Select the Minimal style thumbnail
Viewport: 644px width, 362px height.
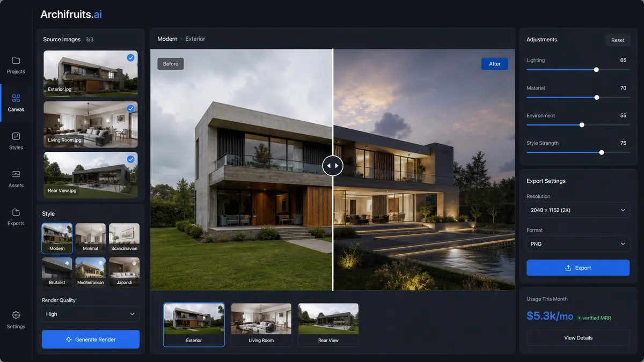(x=90, y=238)
